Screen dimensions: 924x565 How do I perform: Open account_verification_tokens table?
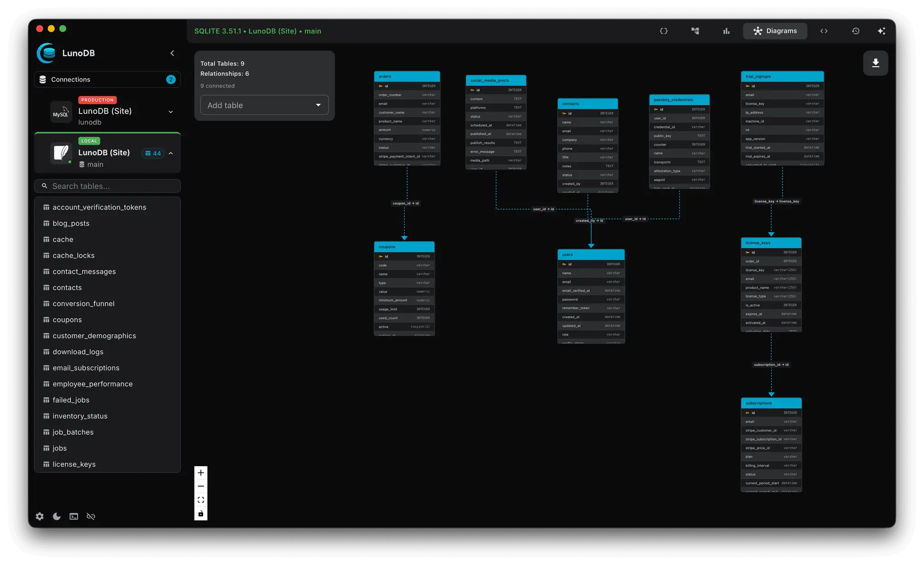(x=107, y=207)
